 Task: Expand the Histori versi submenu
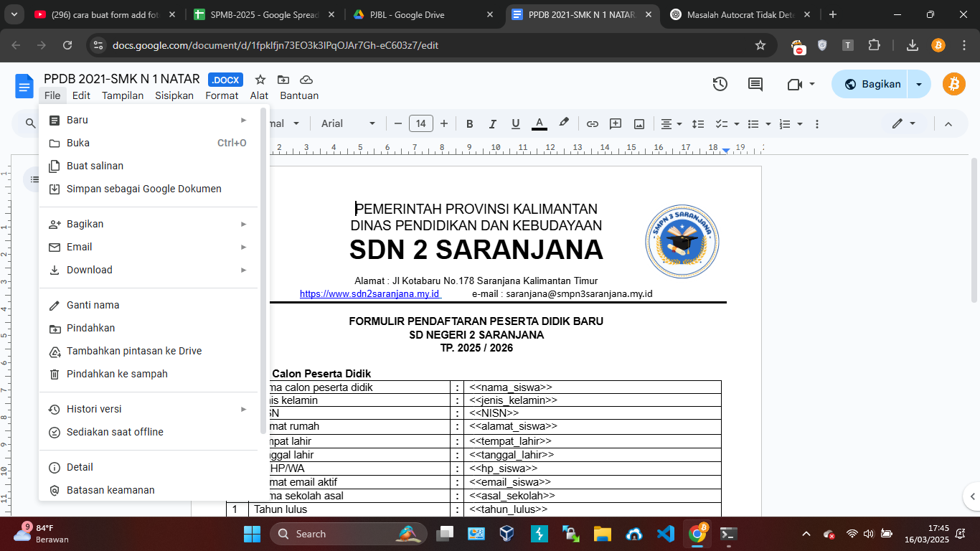click(x=149, y=409)
